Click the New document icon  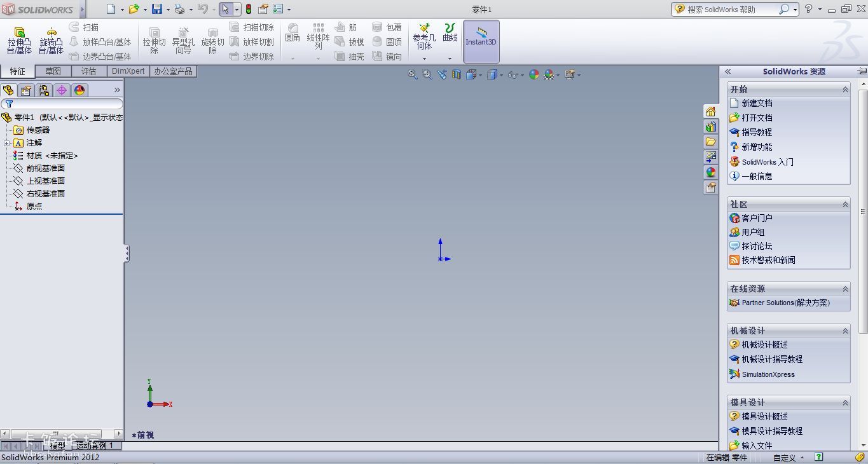click(x=111, y=9)
